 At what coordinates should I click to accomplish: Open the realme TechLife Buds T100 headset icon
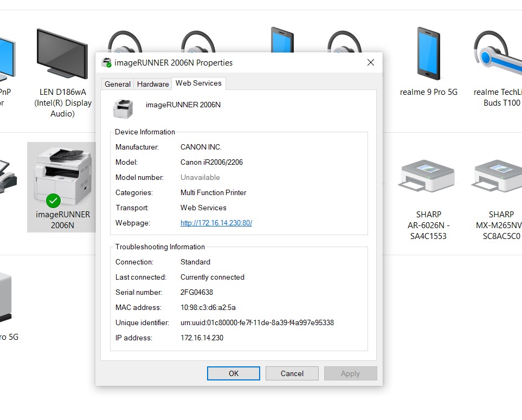click(x=497, y=54)
